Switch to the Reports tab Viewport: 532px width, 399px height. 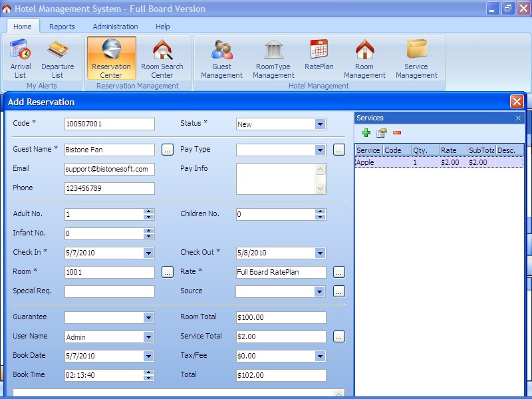pos(62,27)
